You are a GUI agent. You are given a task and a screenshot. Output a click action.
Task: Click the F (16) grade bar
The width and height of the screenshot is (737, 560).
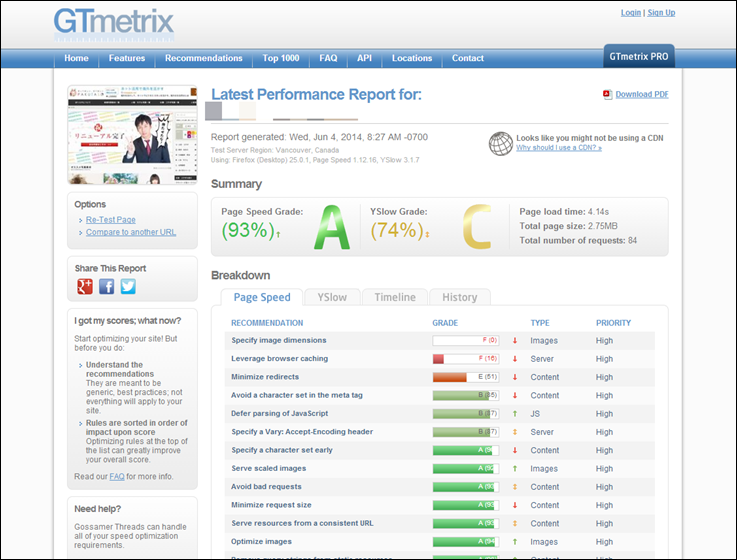[x=466, y=359]
